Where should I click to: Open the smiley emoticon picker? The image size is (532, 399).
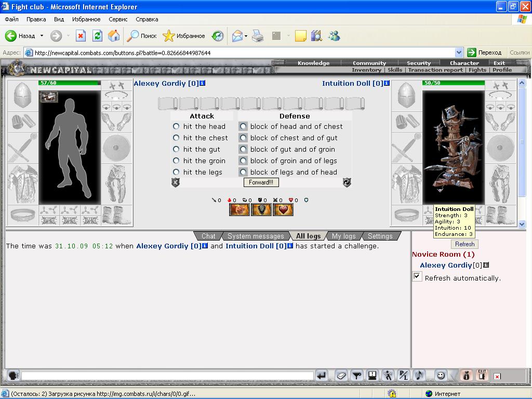441,375
